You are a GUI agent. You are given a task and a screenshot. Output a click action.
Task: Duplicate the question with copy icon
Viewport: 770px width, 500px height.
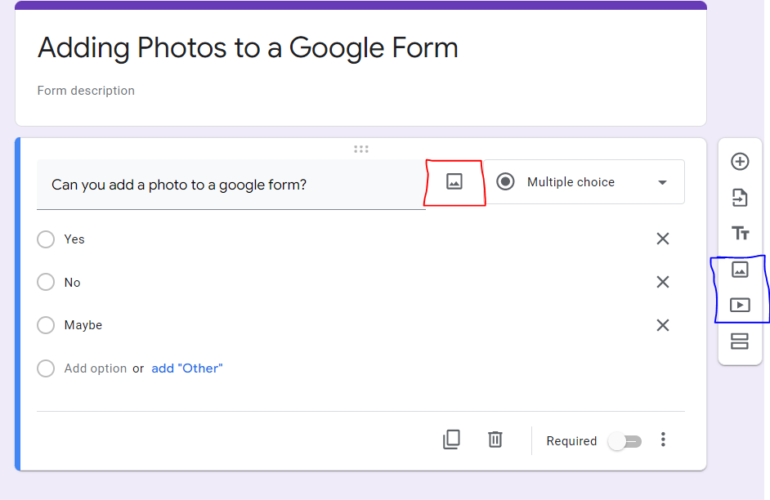tap(452, 439)
